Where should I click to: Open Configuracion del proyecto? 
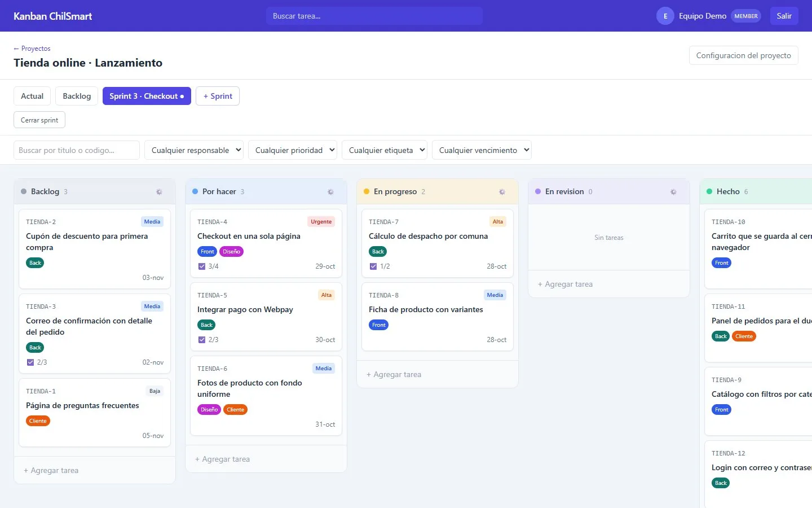pyautogui.click(x=743, y=55)
